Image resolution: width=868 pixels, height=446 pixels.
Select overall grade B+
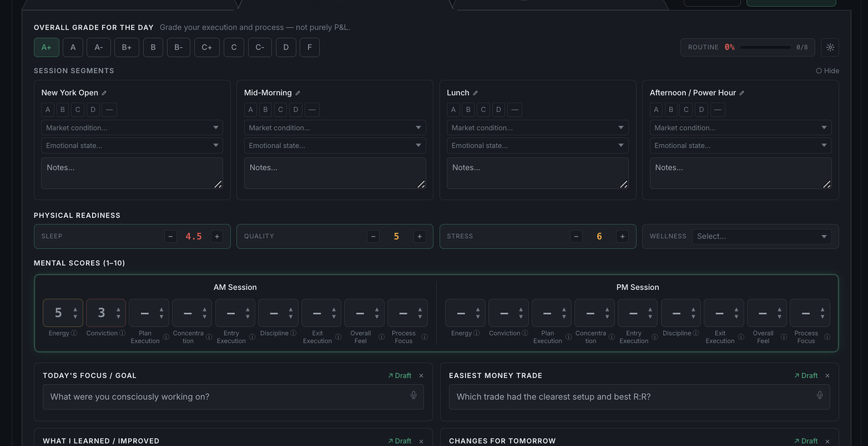tap(127, 47)
